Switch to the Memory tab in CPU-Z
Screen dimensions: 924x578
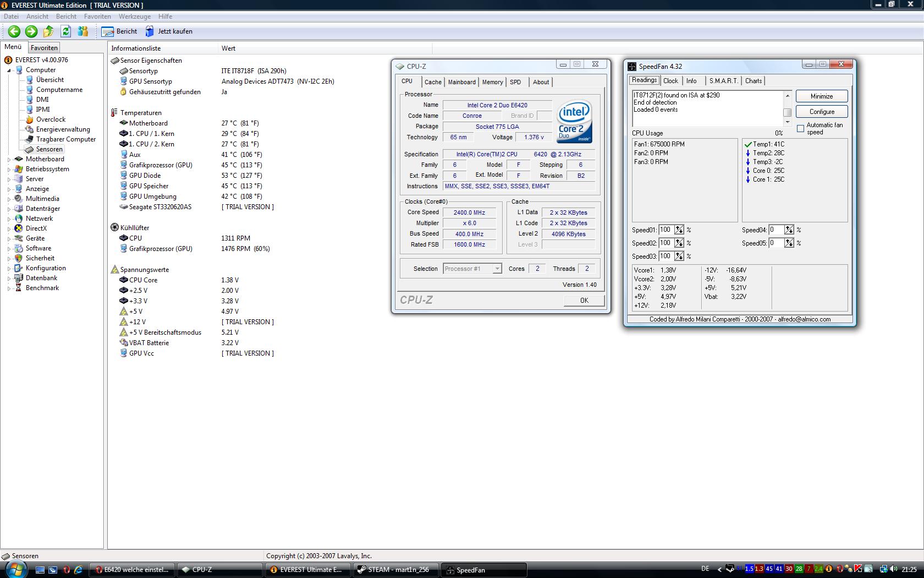[492, 82]
